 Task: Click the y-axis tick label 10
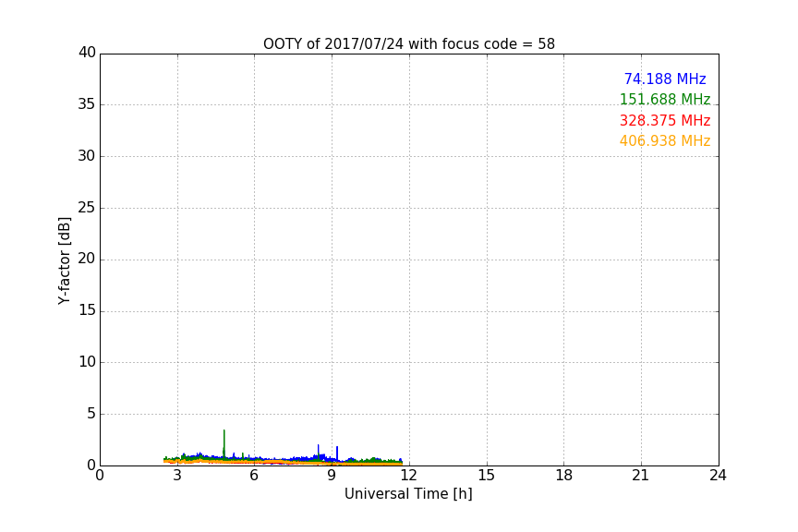[87, 362]
